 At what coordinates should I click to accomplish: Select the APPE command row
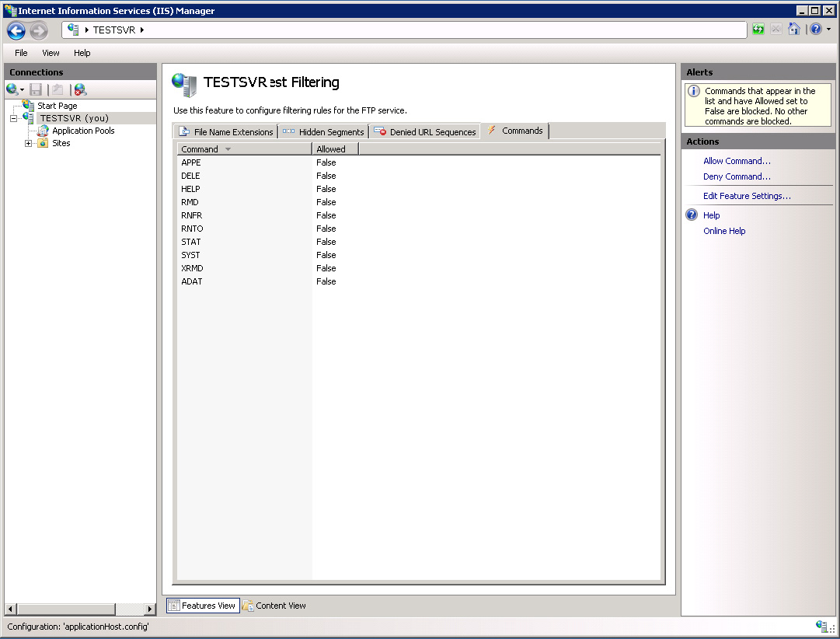(x=418, y=162)
